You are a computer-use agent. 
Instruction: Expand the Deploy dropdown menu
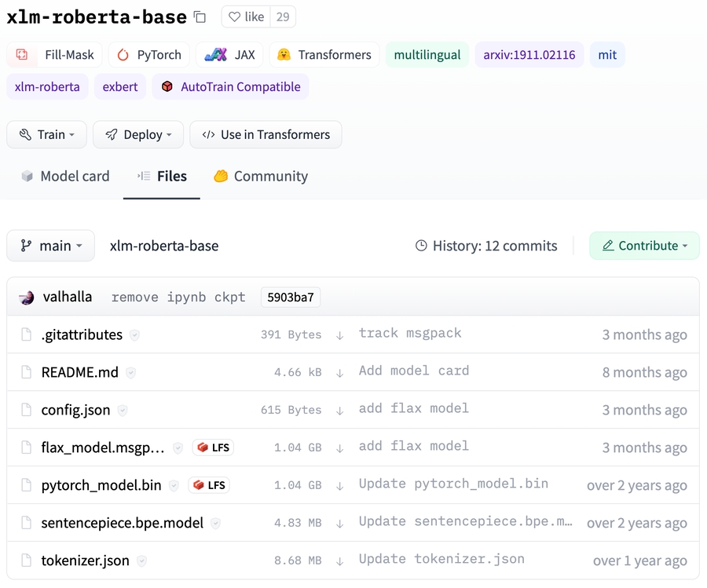pyautogui.click(x=138, y=134)
